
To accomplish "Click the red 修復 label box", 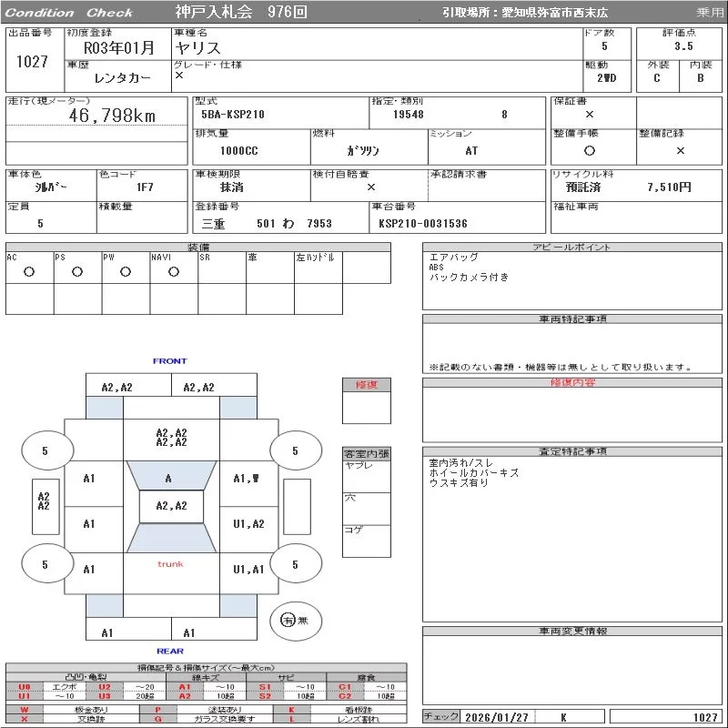I will tap(367, 385).
